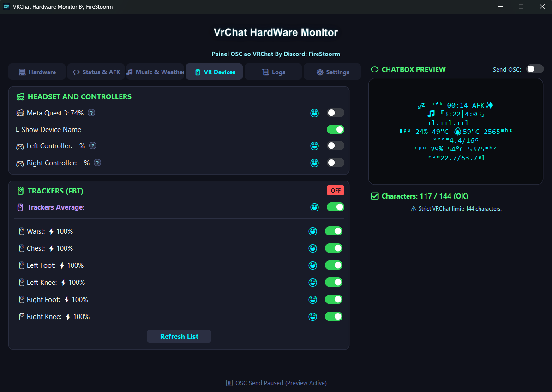Disable the Left Foot tracker toggle
Viewport: 552px width, 392px height.
tap(333, 265)
